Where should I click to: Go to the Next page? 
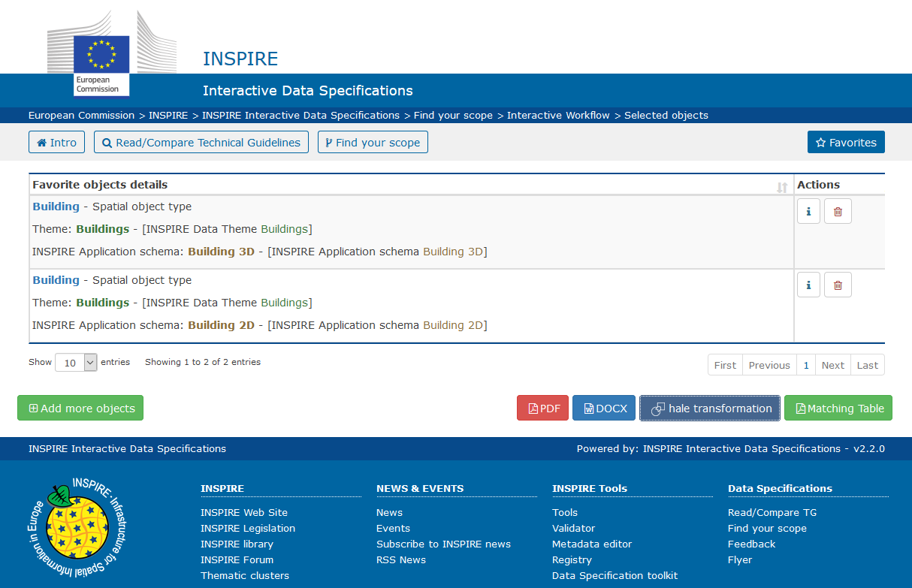click(x=833, y=365)
